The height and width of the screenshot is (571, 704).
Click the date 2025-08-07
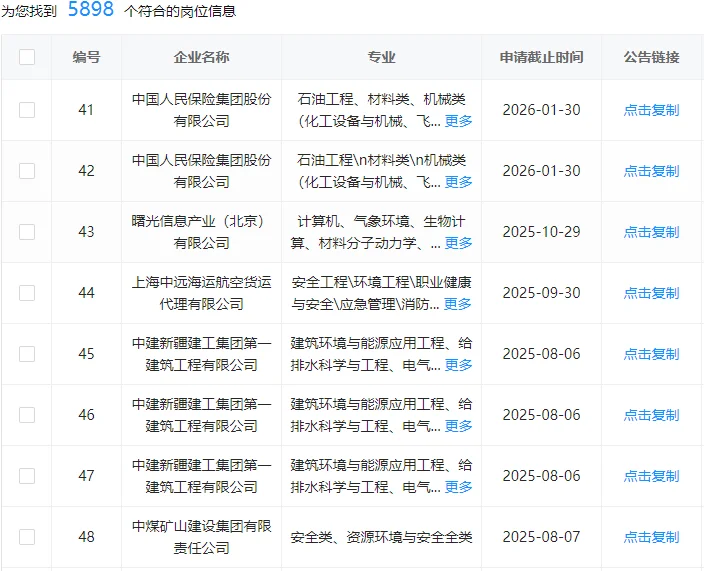click(x=541, y=537)
